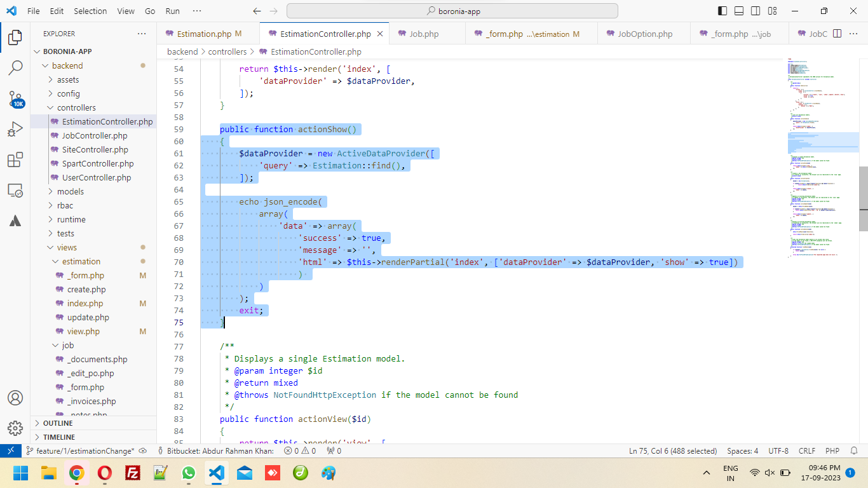Image resolution: width=868 pixels, height=488 pixels.
Task: Open editor more actions ellipsis
Action: [853, 34]
